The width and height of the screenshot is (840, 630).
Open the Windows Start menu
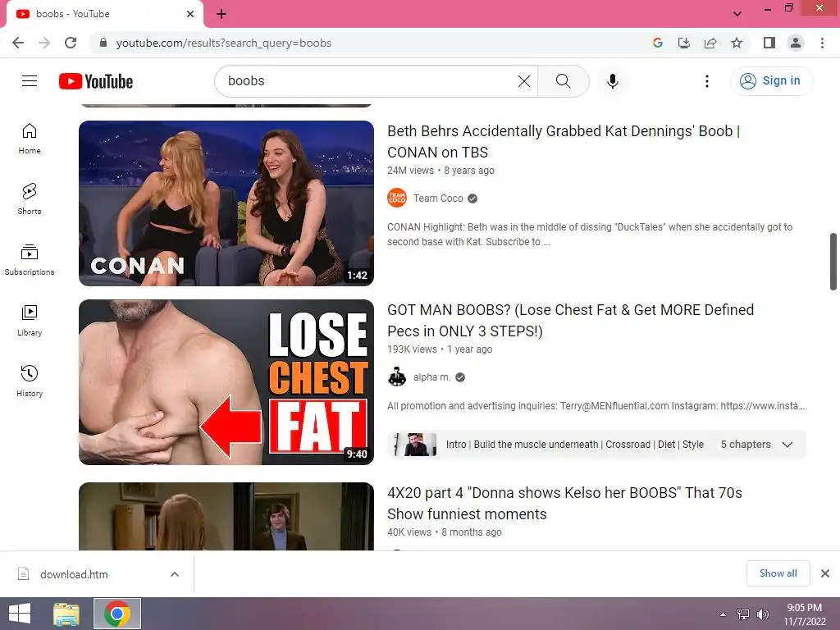point(20,614)
